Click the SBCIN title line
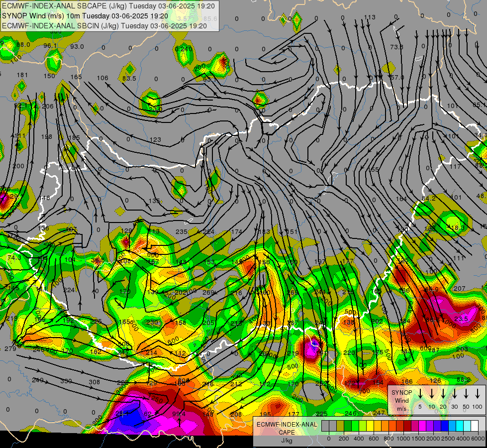The height and width of the screenshot is (448, 487). click(104, 26)
